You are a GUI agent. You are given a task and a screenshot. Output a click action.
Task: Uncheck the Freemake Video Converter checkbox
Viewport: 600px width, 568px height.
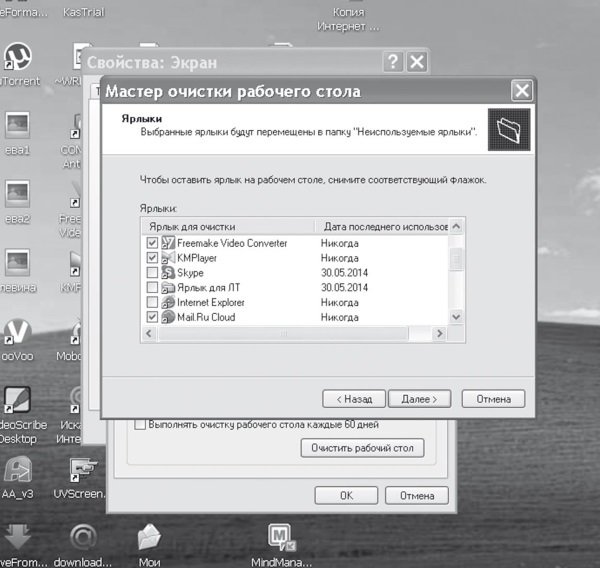pos(152,243)
